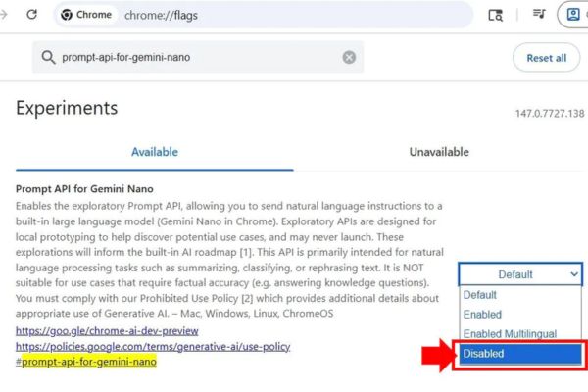Toggle the Default dropdown for Prompt API
Image resolution: width=588 pixels, height=392 pixels.
coord(520,274)
